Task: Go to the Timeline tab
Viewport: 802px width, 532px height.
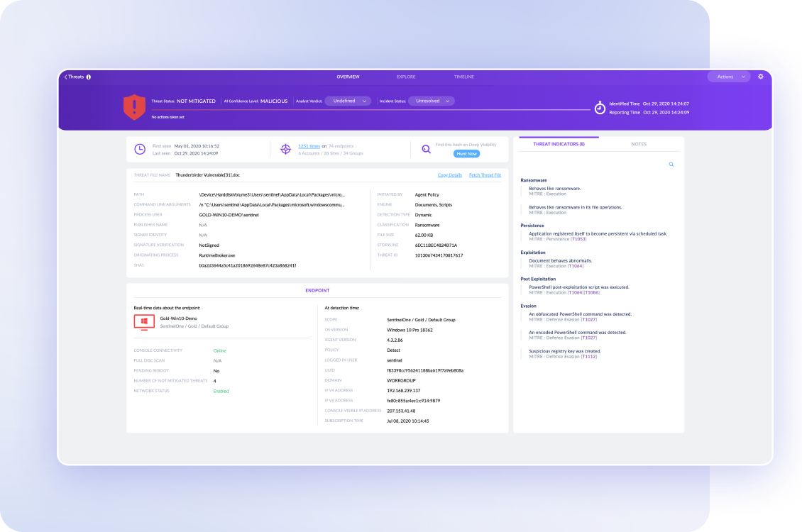Action: pos(463,77)
